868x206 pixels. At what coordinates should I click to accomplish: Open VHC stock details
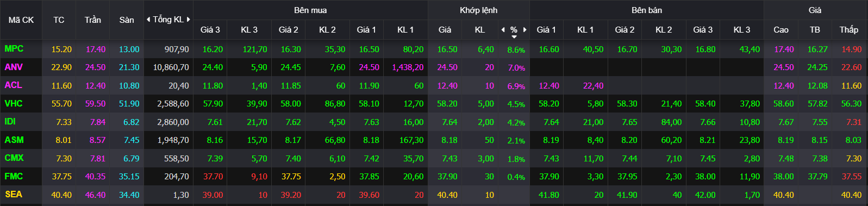click(x=14, y=103)
